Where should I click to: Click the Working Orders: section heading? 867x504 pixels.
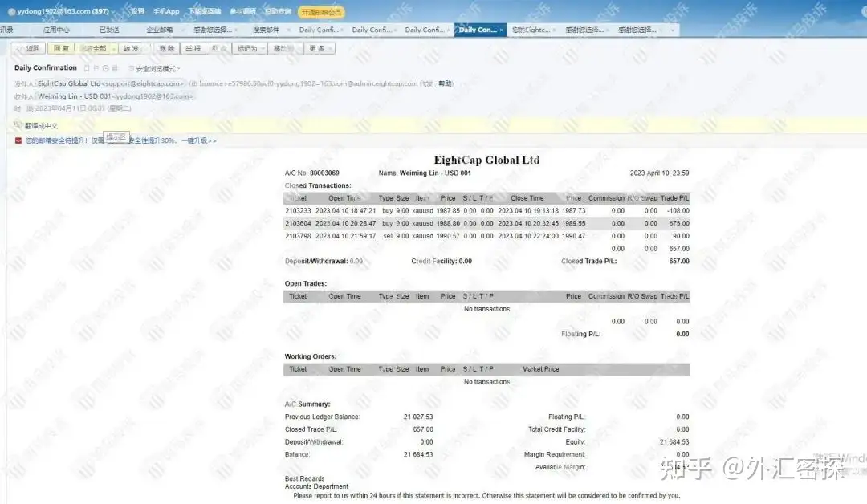(x=310, y=356)
